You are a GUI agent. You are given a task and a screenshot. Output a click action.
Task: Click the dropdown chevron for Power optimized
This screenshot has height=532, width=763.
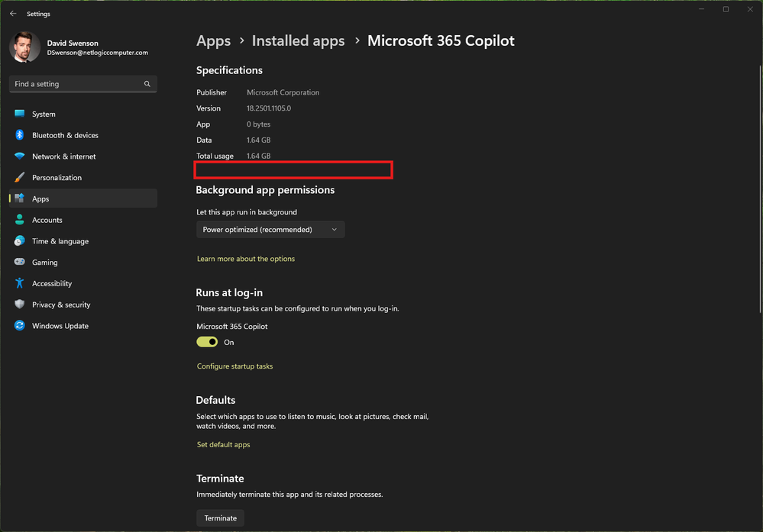coord(335,230)
